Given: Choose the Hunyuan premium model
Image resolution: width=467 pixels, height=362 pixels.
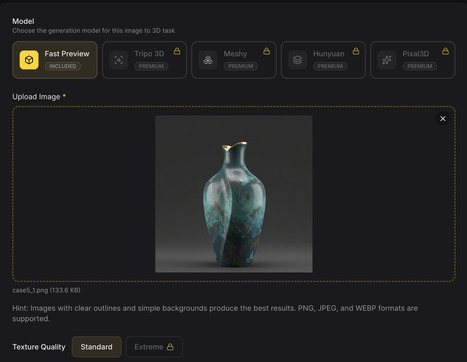Looking at the screenshot, I should click(323, 60).
